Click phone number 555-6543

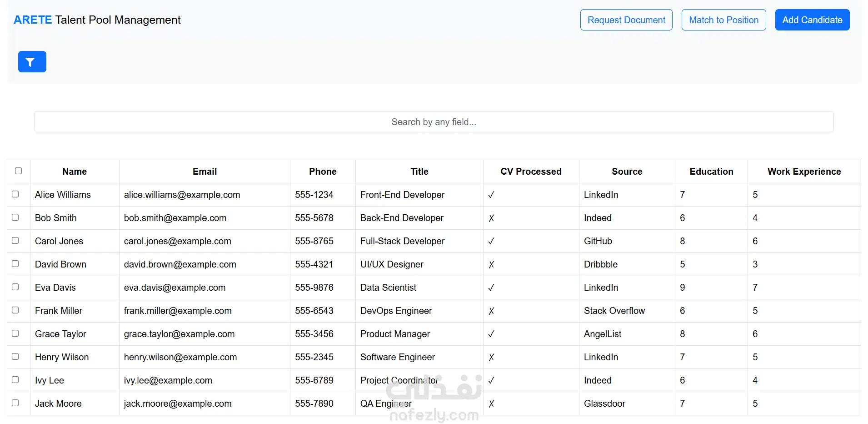(x=314, y=311)
